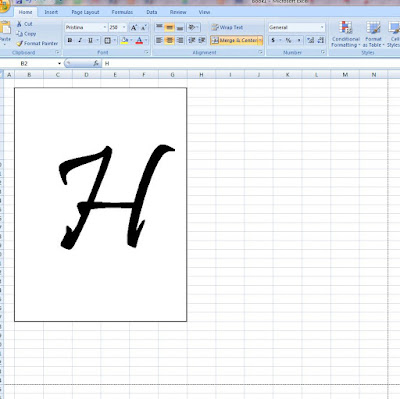Click the formula bar containing H

(252, 63)
